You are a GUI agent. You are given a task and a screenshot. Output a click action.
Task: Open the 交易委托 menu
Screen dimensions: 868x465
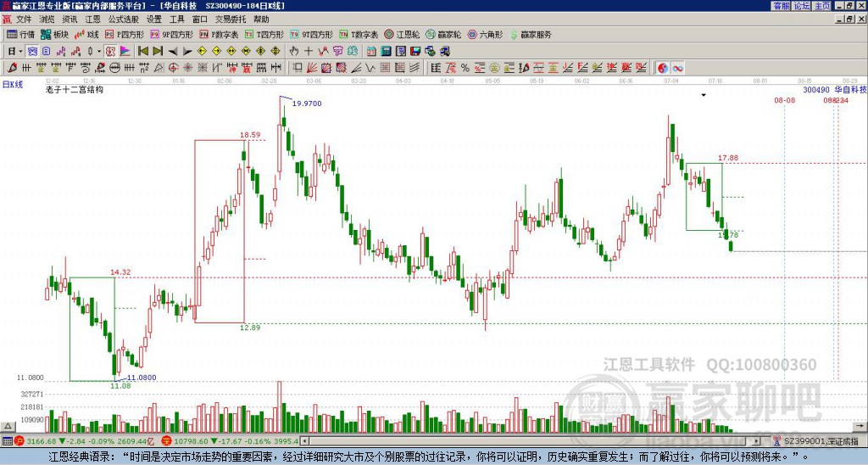[231, 20]
